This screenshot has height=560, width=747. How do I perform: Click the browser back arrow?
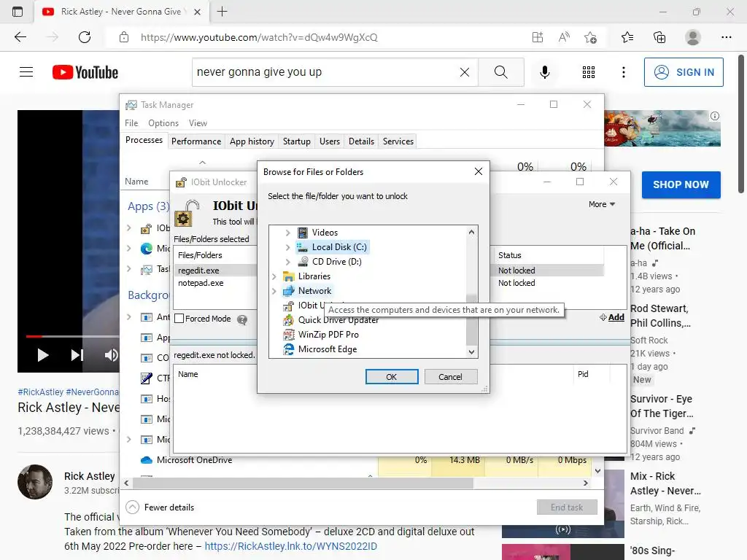(20, 37)
